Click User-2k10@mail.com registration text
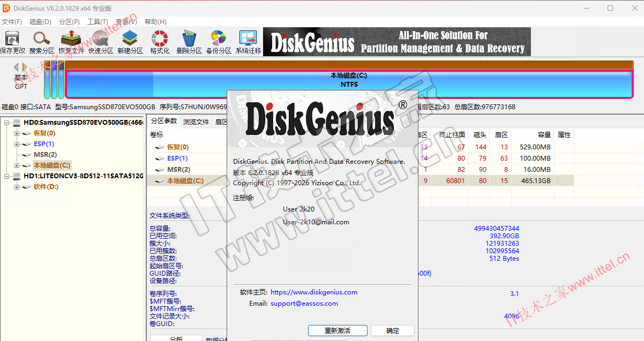The width and height of the screenshot is (644, 341). tap(316, 222)
